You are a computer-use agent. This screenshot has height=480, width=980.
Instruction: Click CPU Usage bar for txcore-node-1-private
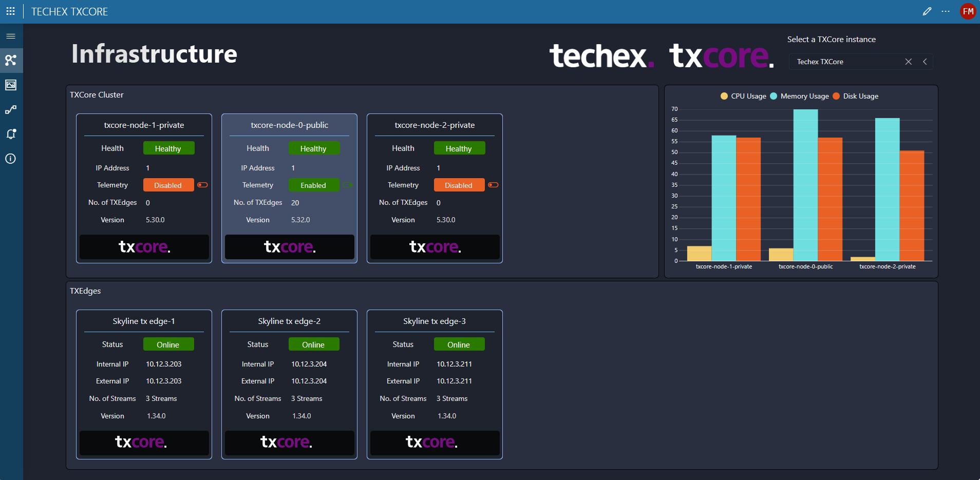[699, 254]
